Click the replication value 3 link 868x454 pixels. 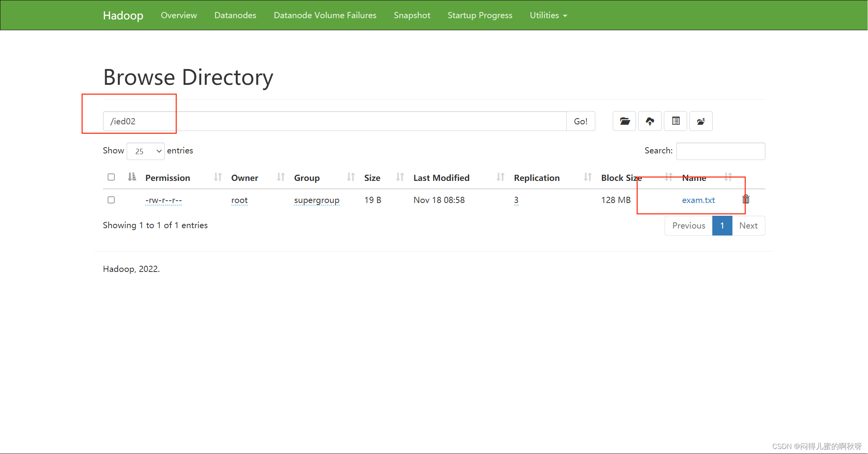pyautogui.click(x=516, y=200)
